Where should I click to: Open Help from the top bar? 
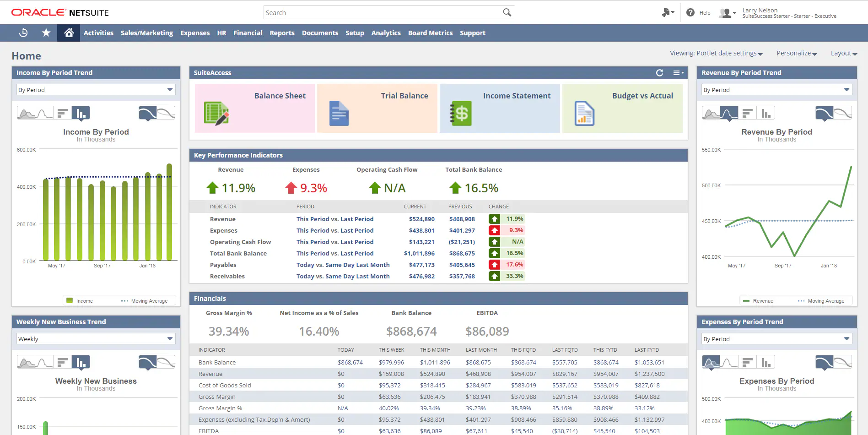coord(698,12)
